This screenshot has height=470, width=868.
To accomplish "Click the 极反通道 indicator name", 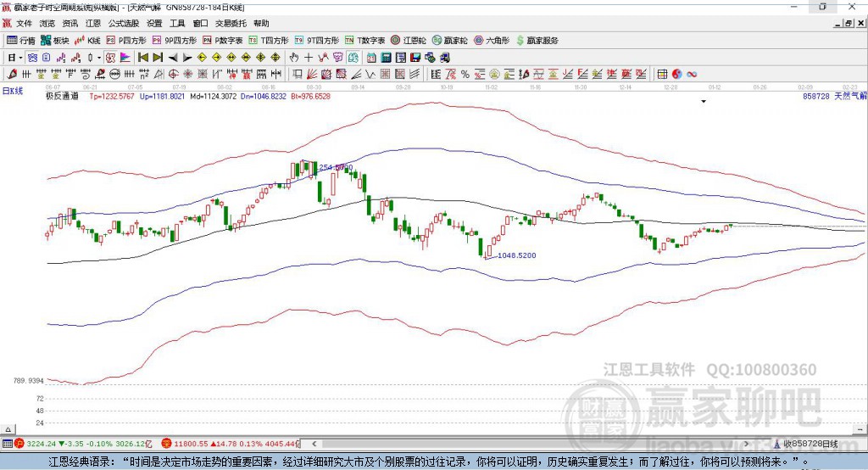I will point(62,96).
